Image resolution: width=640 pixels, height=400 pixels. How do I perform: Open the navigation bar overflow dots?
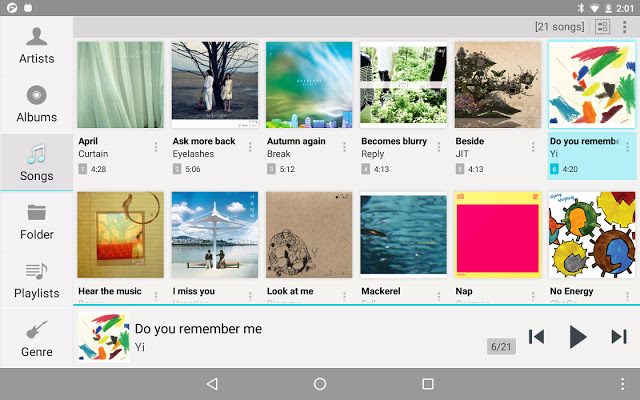(622, 384)
